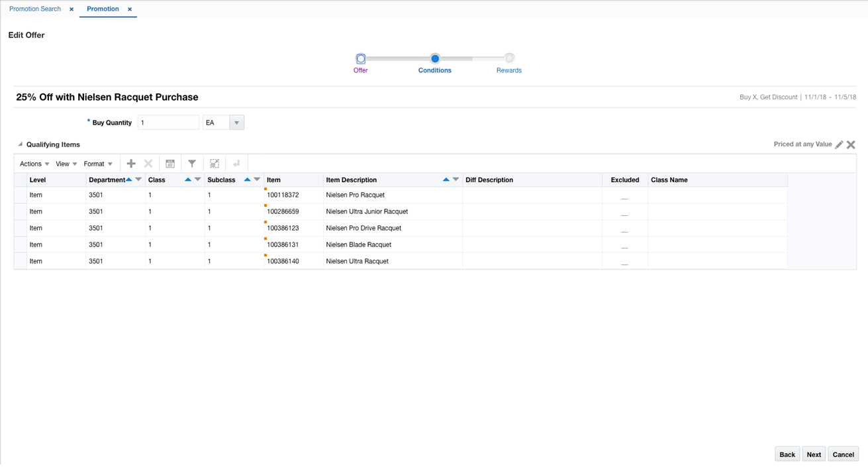The image size is (868, 469).
Task: Click item number 100118372
Action: tap(283, 195)
